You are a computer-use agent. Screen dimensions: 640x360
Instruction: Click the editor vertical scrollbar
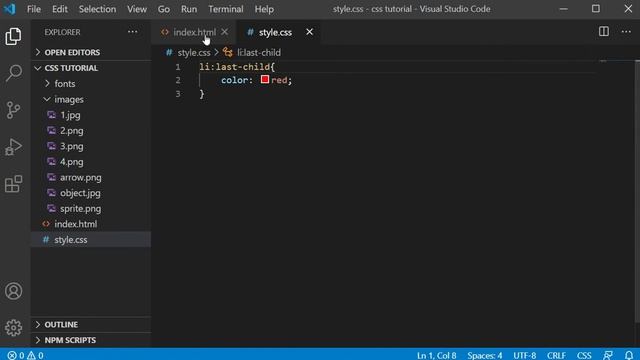637,191
